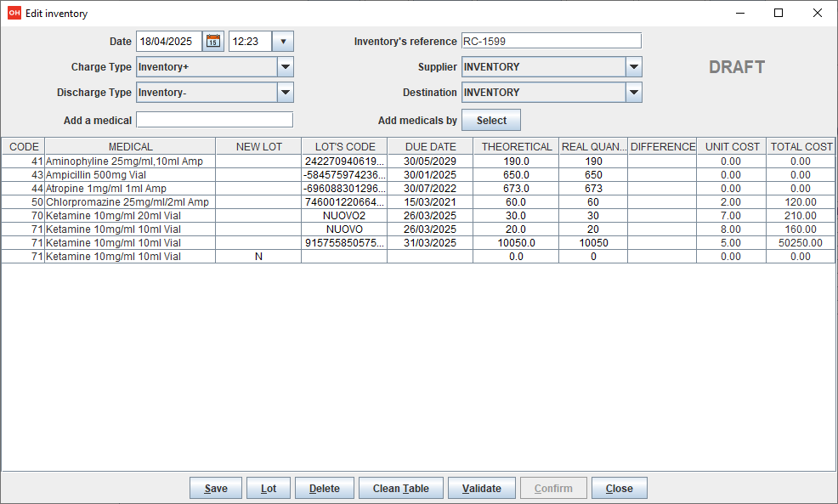Image resolution: width=838 pixels, height=504 pixels.
Task: Select real quantity cell of Ampicillin row
Action: 592,174
